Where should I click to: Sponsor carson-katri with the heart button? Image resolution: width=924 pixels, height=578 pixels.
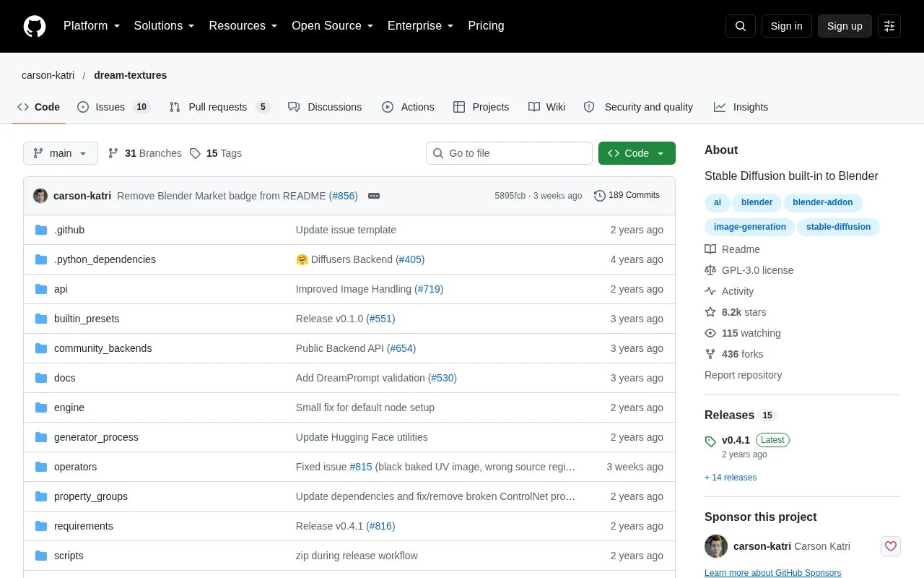[x=891, y=546]
